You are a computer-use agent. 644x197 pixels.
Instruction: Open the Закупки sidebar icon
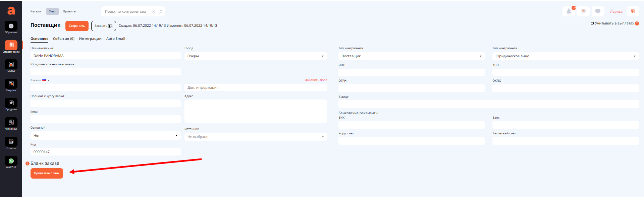coord(11,84)
